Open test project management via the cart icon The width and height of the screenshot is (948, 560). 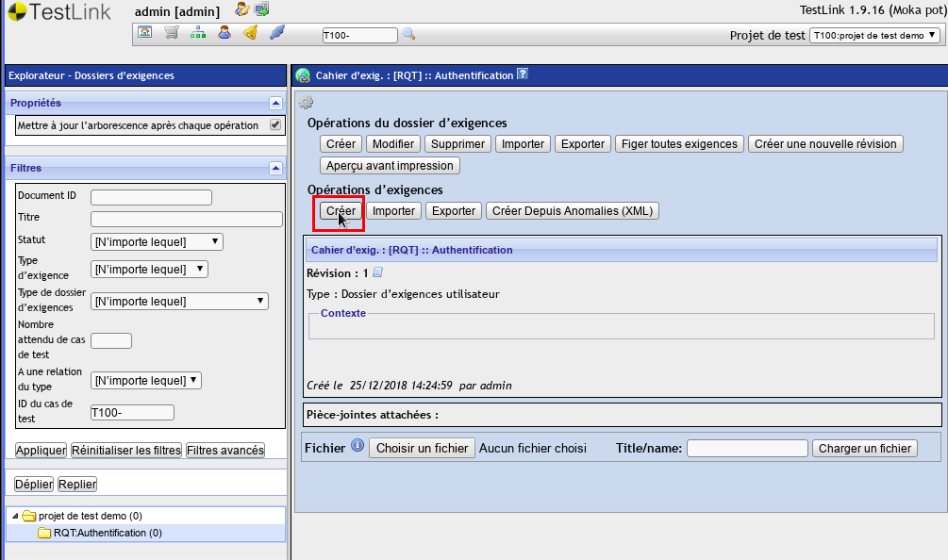(171, 33)
